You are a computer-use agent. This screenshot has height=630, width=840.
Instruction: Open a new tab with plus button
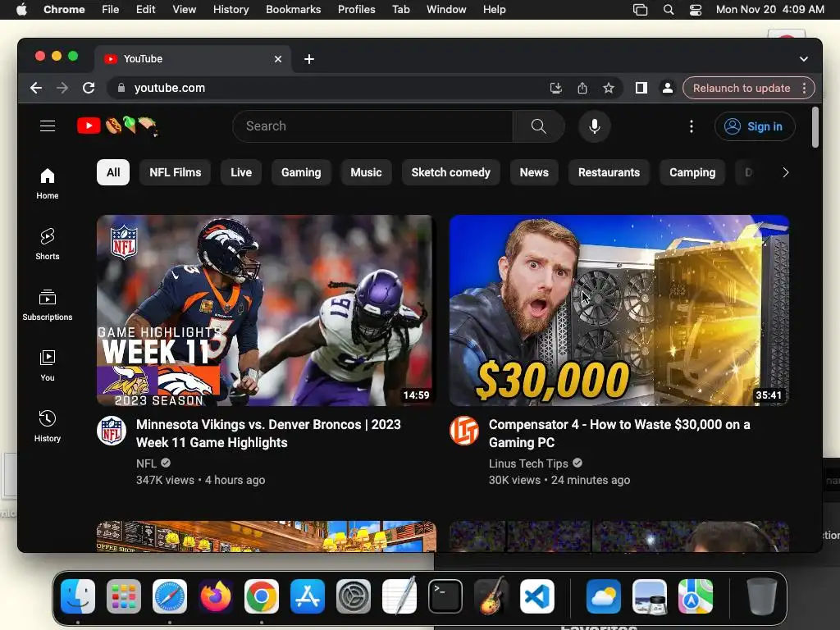(x=309, y=59)
